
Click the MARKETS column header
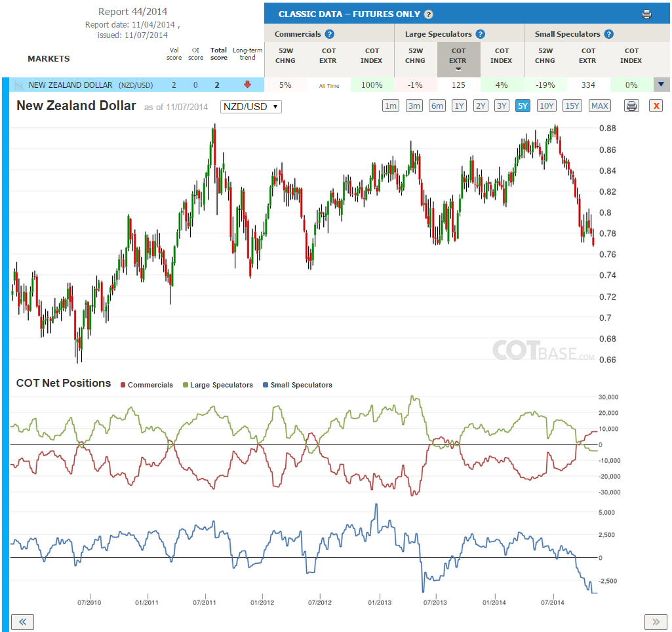(49, 59)
